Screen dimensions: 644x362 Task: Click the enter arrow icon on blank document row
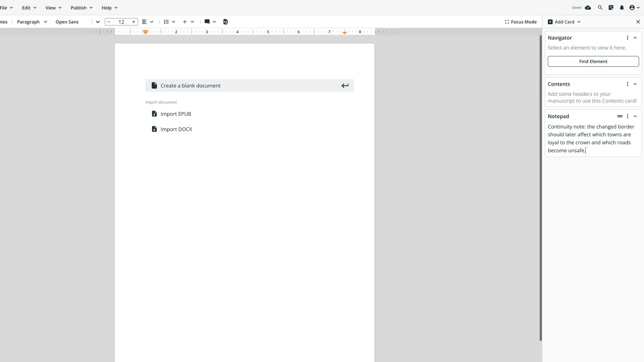pyautogui.click(x=345, y=85)
